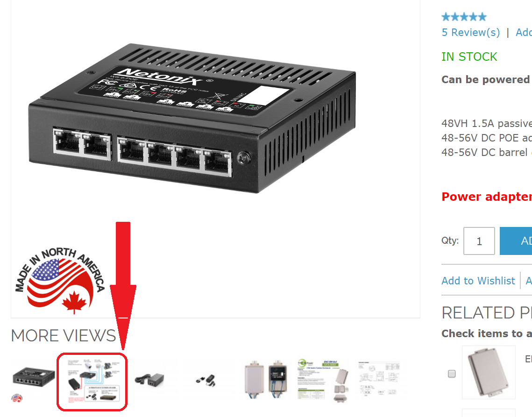The width and height of the screenshot is (532, 417).
Task: Click the five-star rating icons
Action: pyautogui.click(x=464, y=17)
